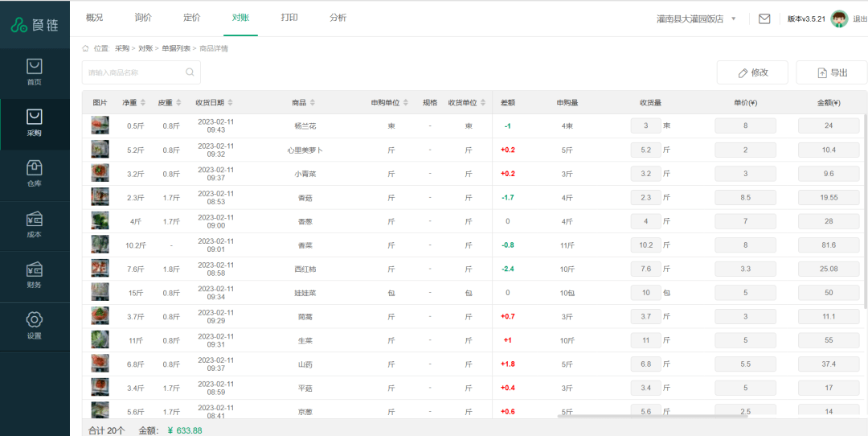868x436 pixels.
Task: Click the search magnifier icon
Action: pos(190,72)
